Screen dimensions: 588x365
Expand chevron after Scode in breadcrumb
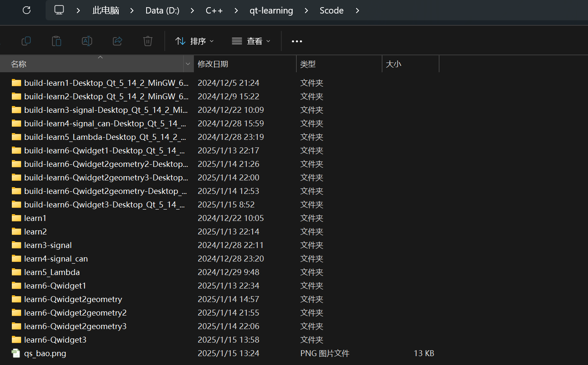(357, 11)
